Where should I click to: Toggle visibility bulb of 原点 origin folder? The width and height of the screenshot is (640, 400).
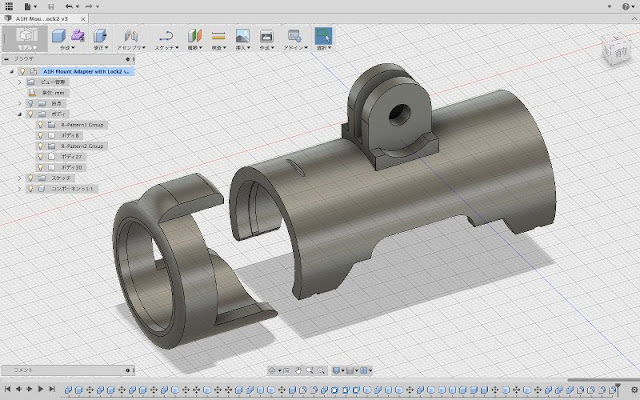pos(31,103)
